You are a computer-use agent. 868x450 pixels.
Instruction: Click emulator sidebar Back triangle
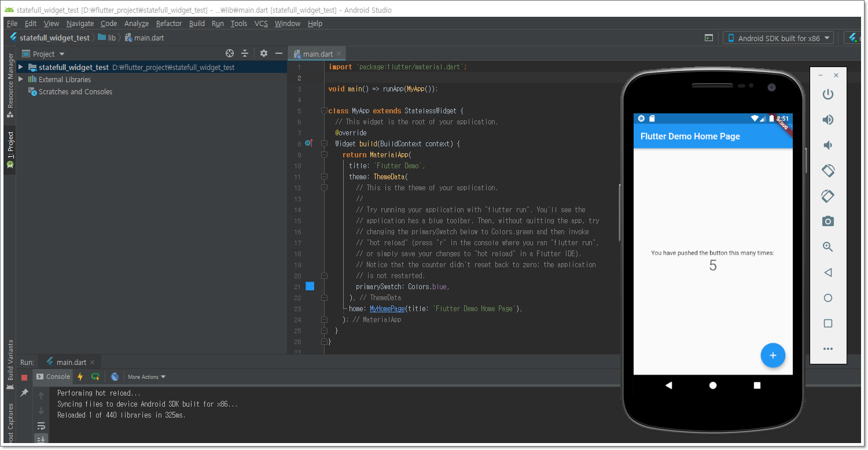[x=828, y=272]
